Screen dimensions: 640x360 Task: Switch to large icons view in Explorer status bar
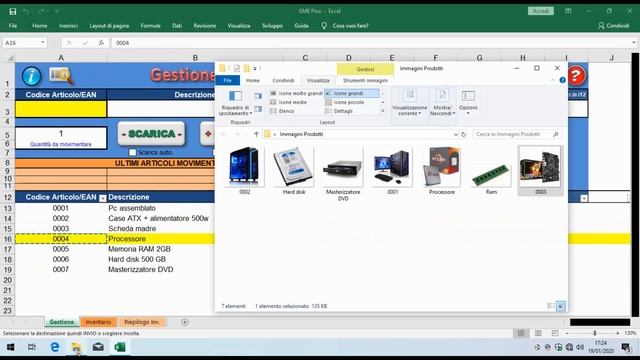coord(561,306)
